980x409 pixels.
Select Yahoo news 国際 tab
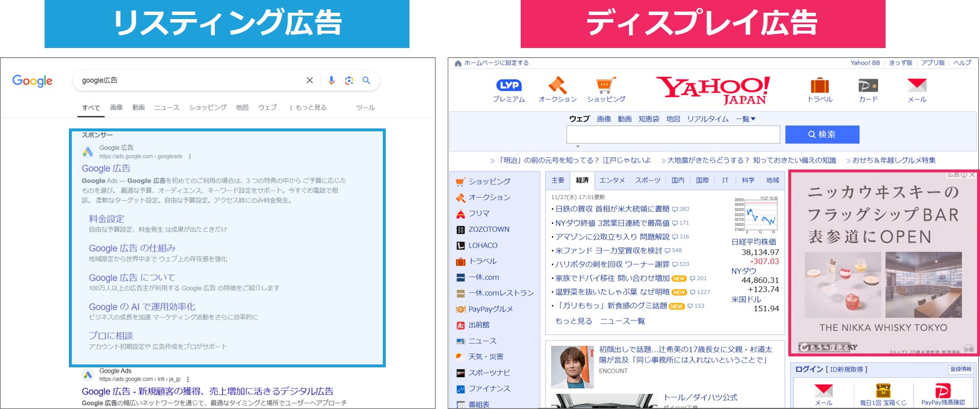703,180
